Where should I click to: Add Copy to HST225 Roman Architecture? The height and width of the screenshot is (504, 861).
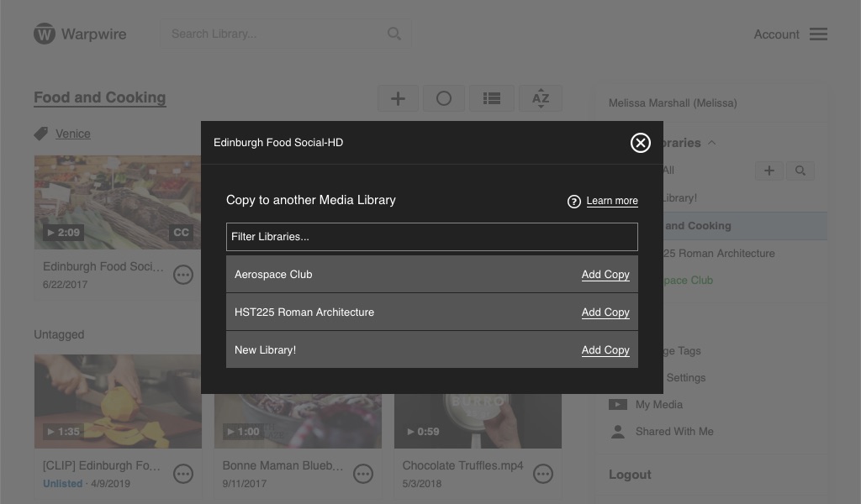pyautogui.click(x=605, y=312)
